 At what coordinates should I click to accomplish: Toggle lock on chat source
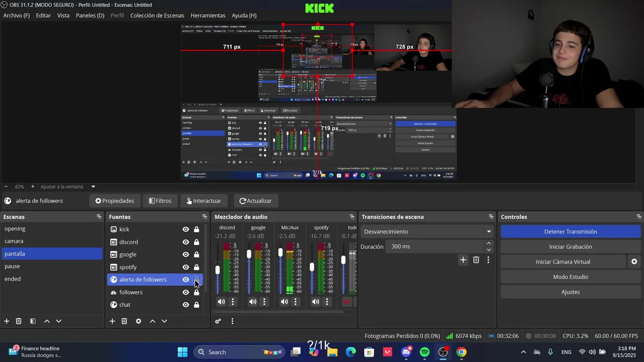point(197,305)
